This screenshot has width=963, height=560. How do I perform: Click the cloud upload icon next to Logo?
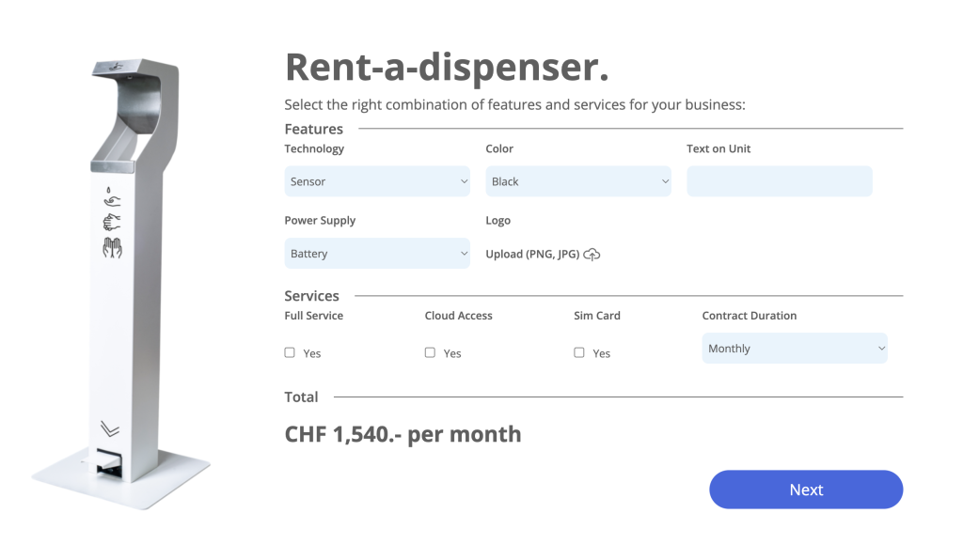pos(592,254)
